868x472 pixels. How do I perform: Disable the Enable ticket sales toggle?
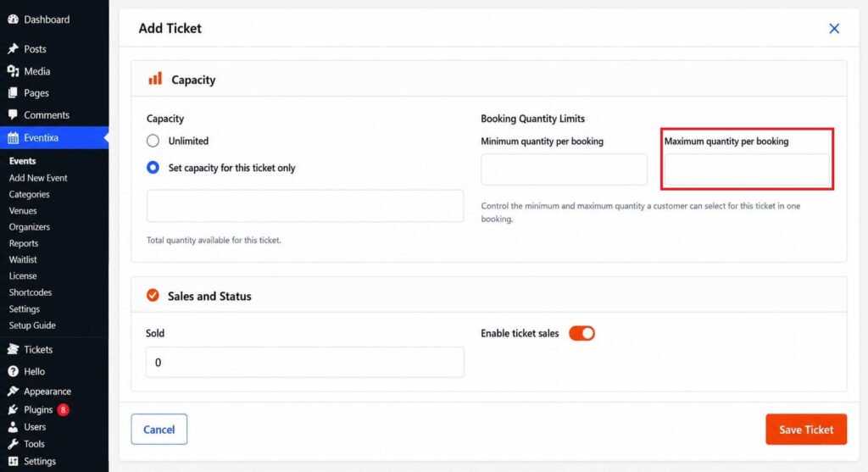pyautogui.click(x=581, y=333)
